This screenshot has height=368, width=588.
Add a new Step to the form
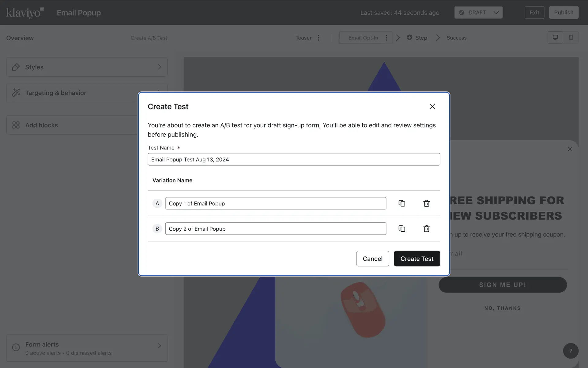(417, 38)
